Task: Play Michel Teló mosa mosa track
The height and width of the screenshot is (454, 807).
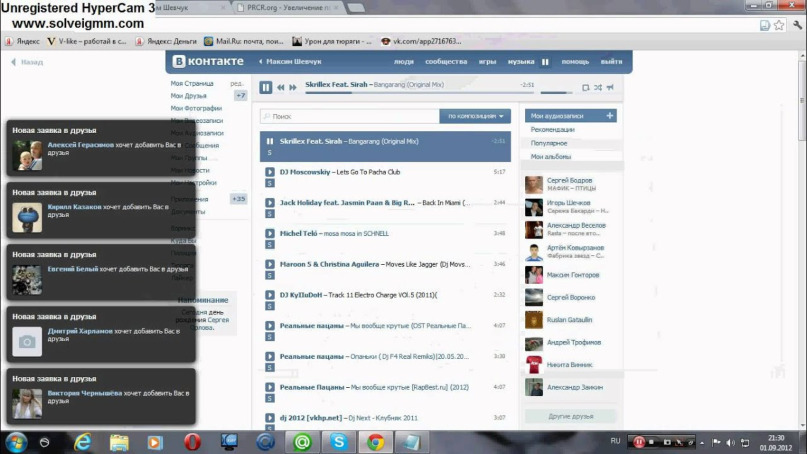Action: coord(270,233)
